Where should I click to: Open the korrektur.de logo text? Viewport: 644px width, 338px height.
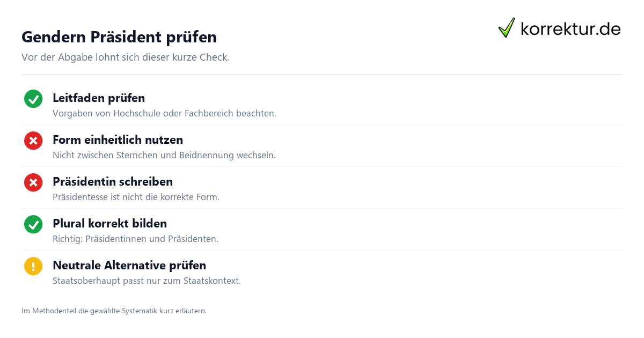click(570, 28)
